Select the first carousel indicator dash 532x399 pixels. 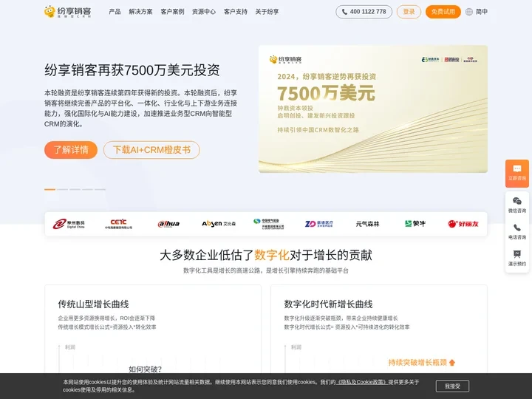pos(50,189)
